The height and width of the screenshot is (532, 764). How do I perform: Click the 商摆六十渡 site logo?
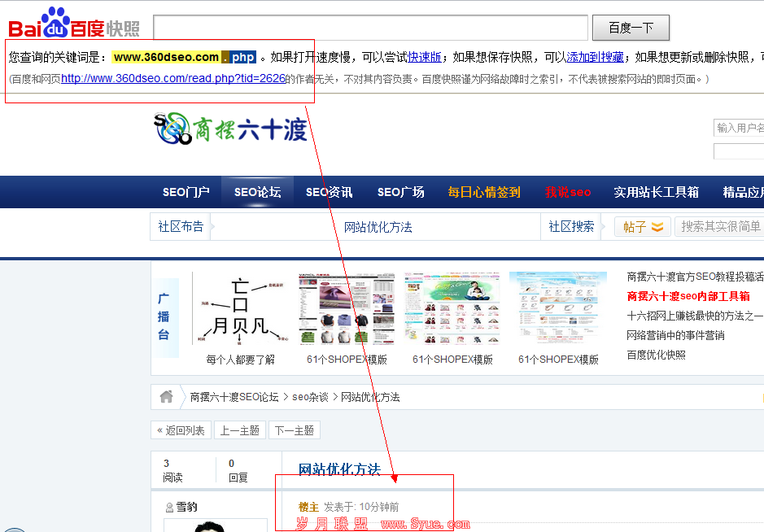coord(230,129)
